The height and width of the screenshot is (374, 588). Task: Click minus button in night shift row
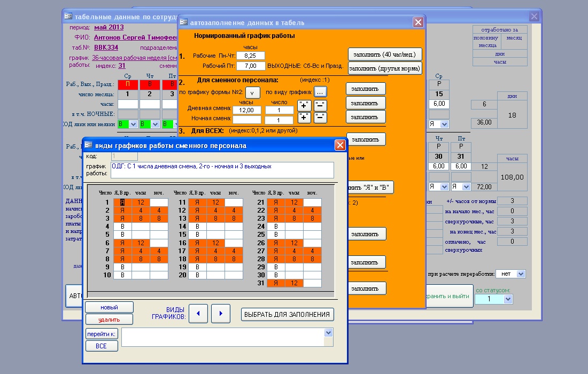[320, 118]
